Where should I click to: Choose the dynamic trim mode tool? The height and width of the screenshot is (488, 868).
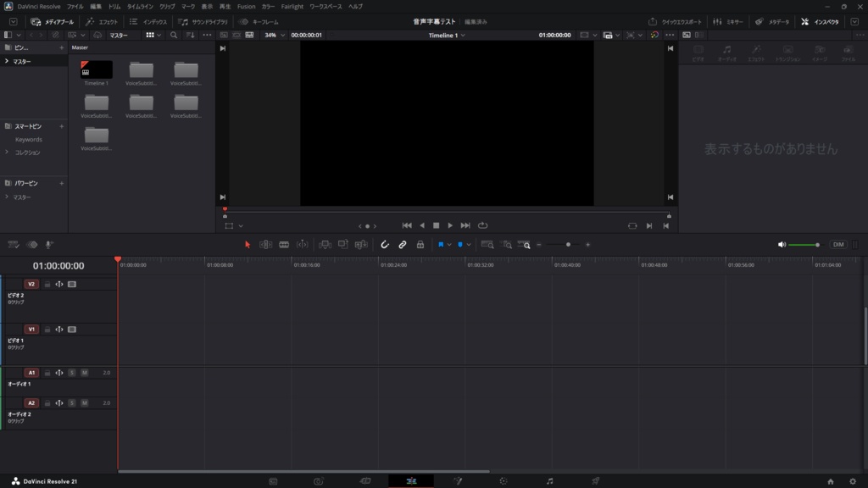click(x=303, y=245)
